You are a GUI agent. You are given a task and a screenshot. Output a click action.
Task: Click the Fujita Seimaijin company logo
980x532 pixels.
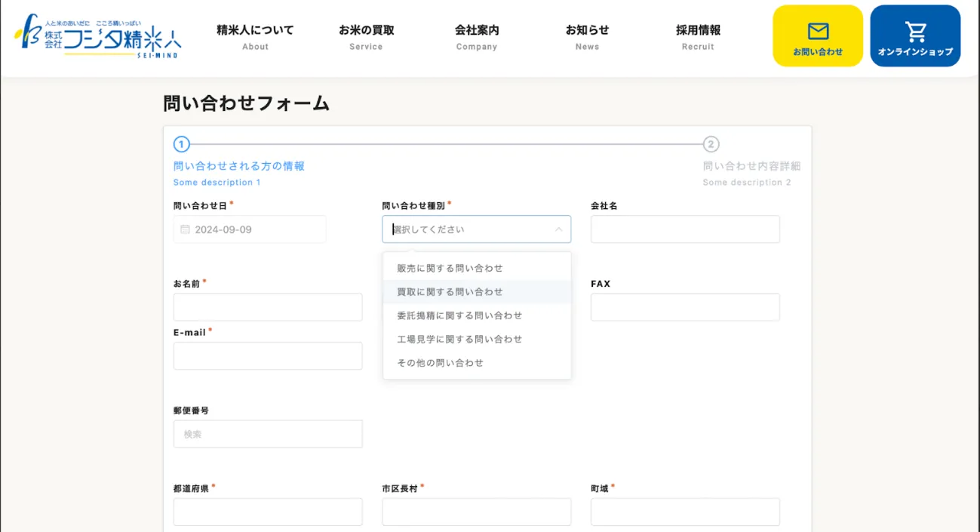tap(98, 35)
